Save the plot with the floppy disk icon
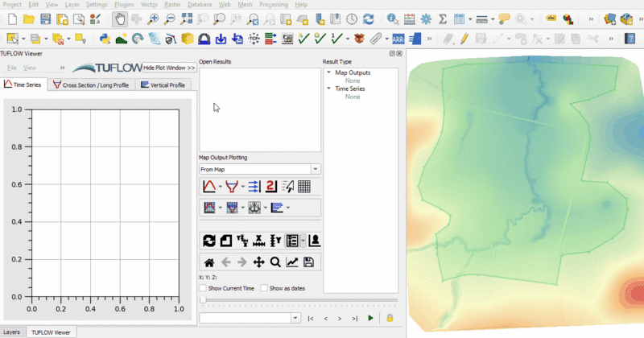The width and height of the screenshot is (644, 338). pyautogui.click(x=308, y=262)
